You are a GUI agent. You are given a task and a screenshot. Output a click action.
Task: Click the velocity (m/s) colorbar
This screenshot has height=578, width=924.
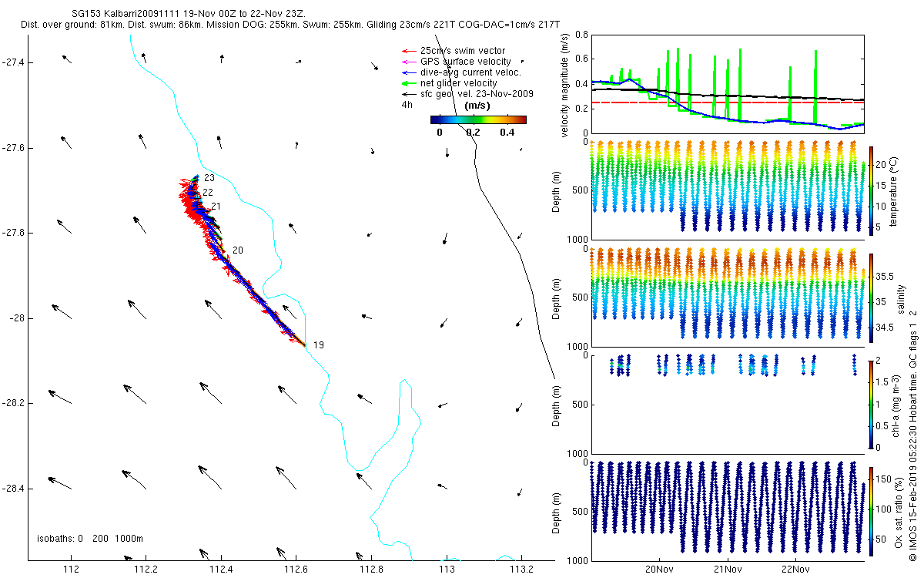point(478,119)
